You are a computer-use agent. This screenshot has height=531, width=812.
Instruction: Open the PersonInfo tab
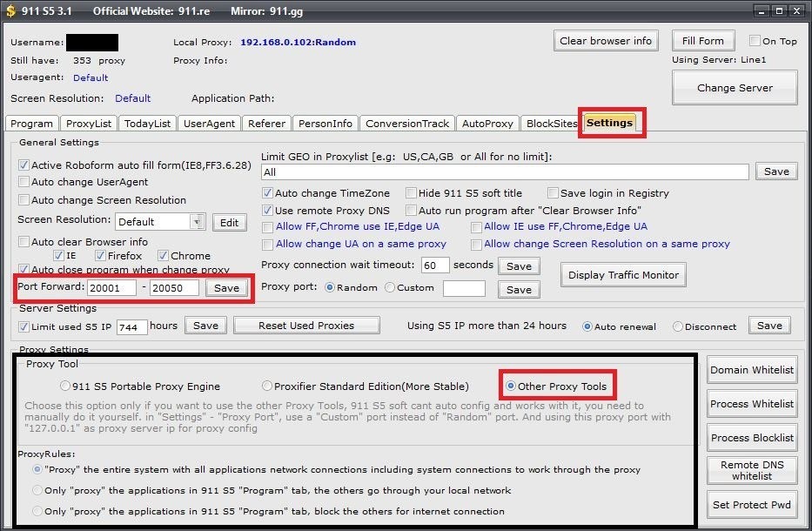click(325, 124)
